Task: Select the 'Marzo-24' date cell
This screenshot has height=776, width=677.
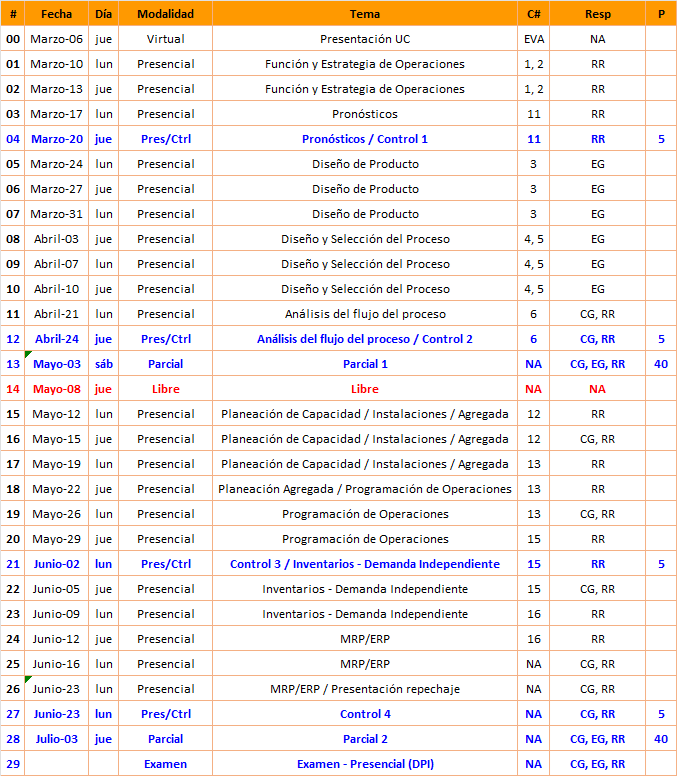Action: pos(56,164)
